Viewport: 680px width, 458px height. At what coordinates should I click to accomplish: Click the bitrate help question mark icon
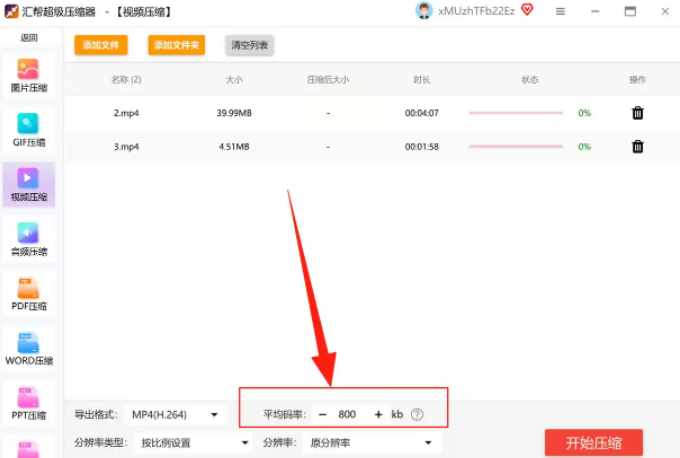click(x=417, y=415)
